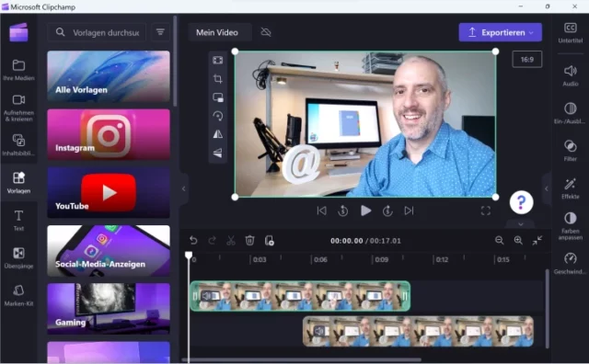Open Aufnehmen & kreieren in the sidebar

coord(18,108)
